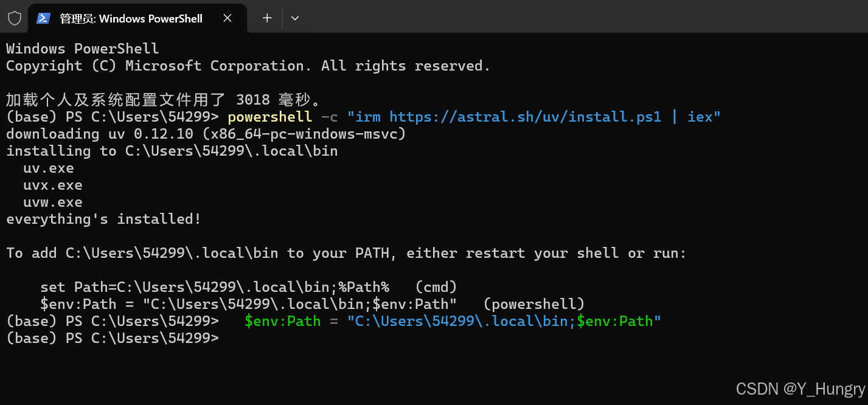Click the Copyright (C) Microsoft Corporation line

click(248, 66)
